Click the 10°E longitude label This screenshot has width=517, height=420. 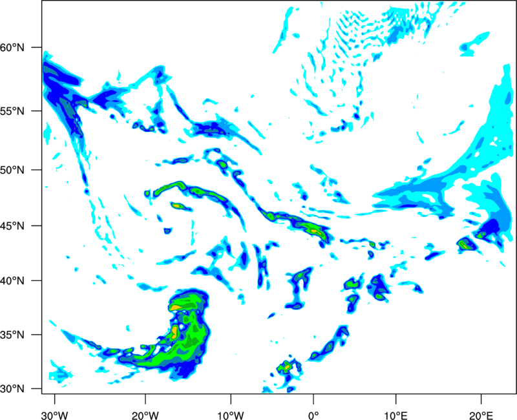(396, 415)
